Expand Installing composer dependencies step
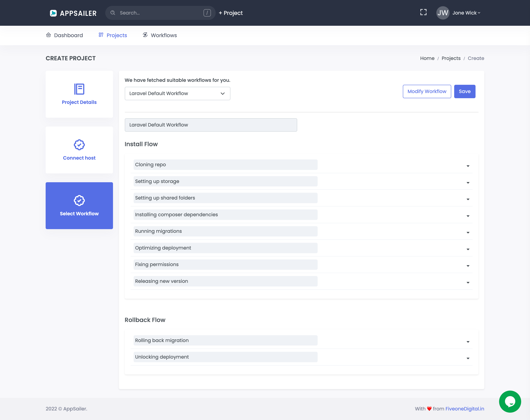Viewport: 530px width, 420px height. click(x=468, y=216)
